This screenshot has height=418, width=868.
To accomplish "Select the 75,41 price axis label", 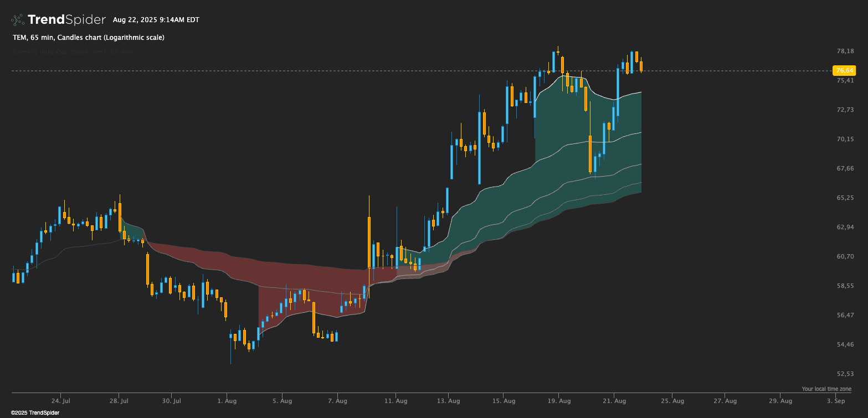I will (845, 80).
